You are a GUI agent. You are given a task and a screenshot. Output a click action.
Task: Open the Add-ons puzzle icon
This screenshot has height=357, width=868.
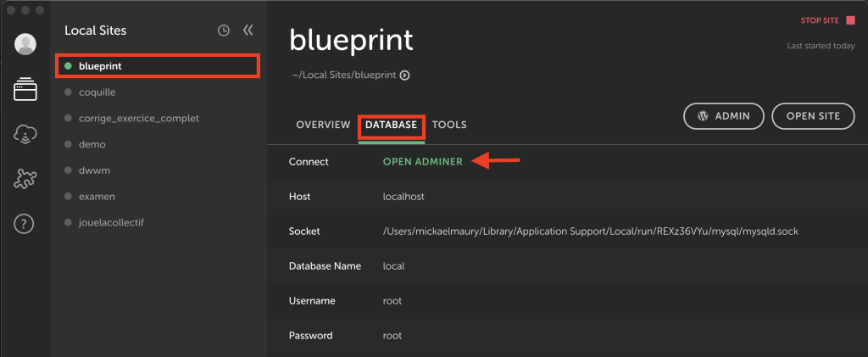click(x=25, y=179)
